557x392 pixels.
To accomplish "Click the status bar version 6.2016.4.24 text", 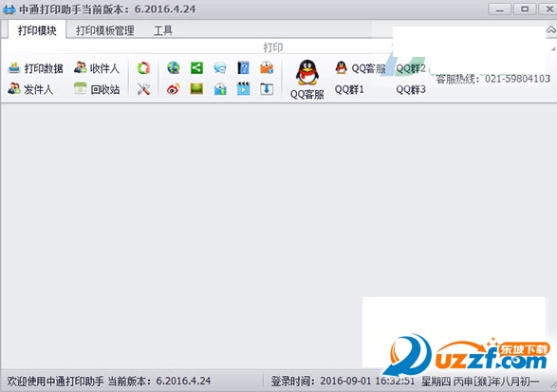I will point(184,381).
